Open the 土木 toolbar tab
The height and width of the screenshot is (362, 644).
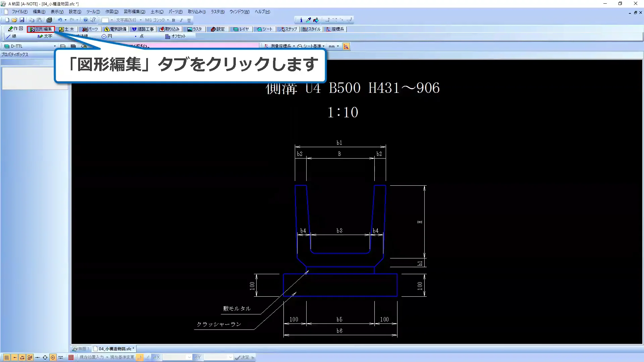(x=66, y=29)
